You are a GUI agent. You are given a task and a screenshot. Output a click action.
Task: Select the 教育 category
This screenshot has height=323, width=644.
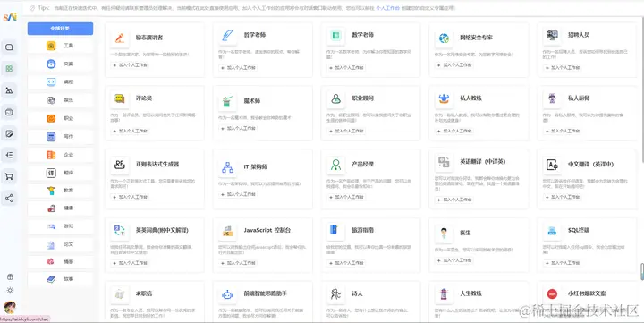tap(60, 191)
